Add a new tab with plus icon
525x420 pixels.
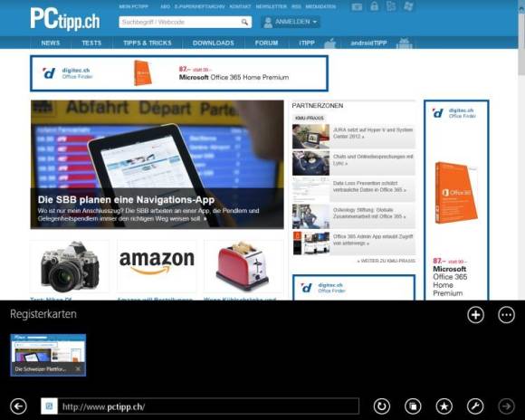[475, 315]
